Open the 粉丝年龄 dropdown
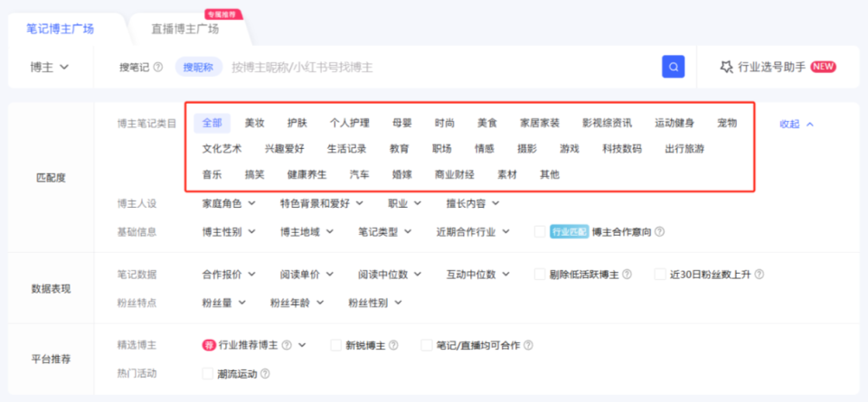The width and height of the screenshot is (868, 402). 297,303
